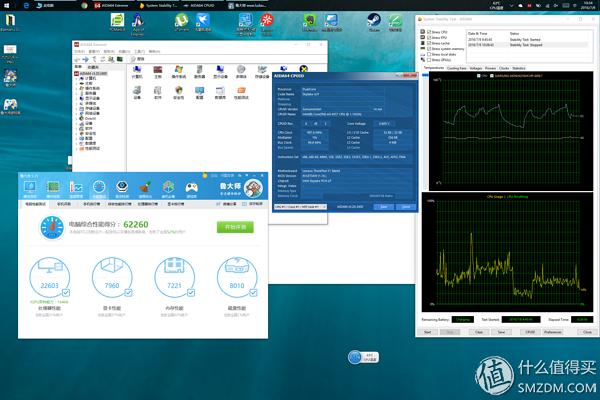Click Start in System Stability Test window
Viewport: 600px width, 400px height.
(x=428, y=332)
